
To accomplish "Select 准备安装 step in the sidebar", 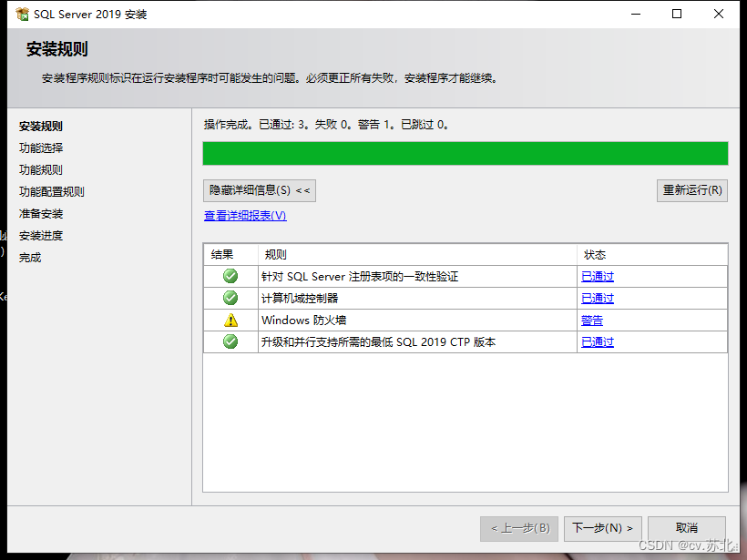I will coord(41,214).
